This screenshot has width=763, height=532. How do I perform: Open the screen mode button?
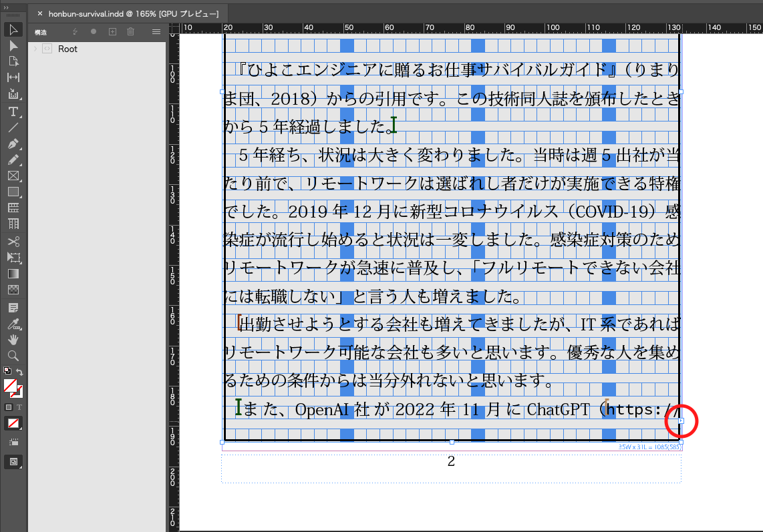point(13,462)
